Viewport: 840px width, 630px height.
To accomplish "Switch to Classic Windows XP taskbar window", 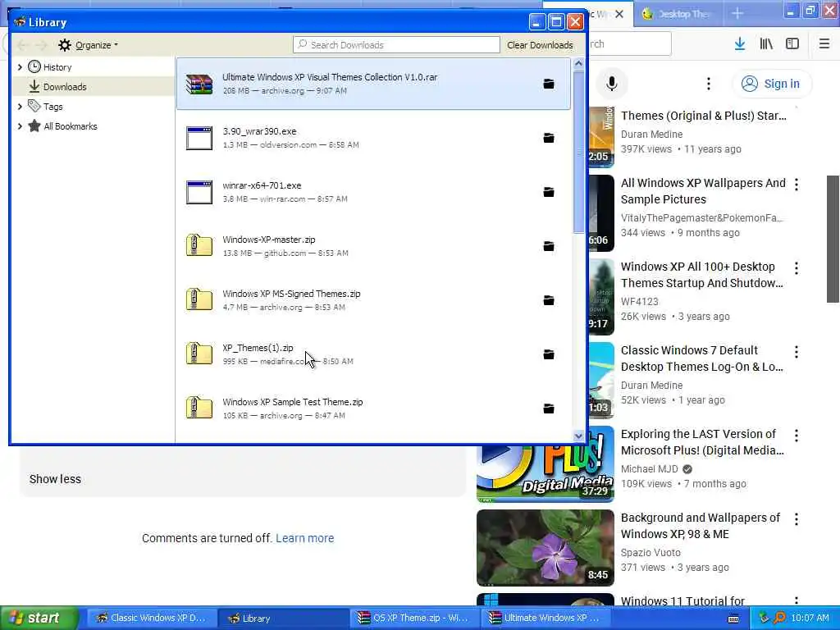I will [x=151, y=618].
